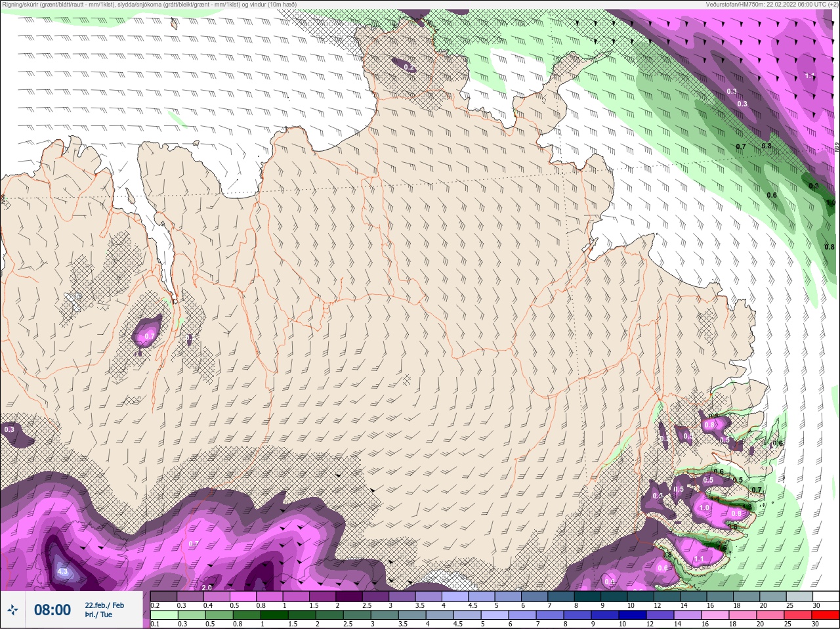Click the wind compass icon beside 08:00

point(13,610)
